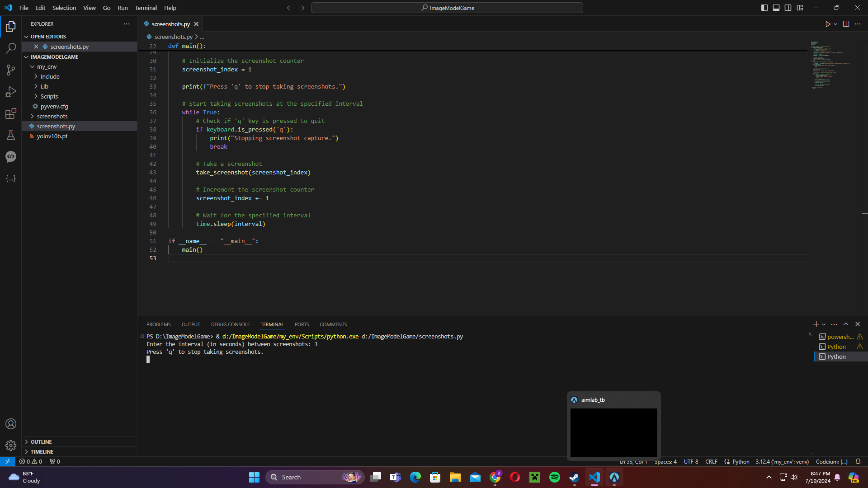Split the editor to the right
868x488 pixels.
[846, 24]
